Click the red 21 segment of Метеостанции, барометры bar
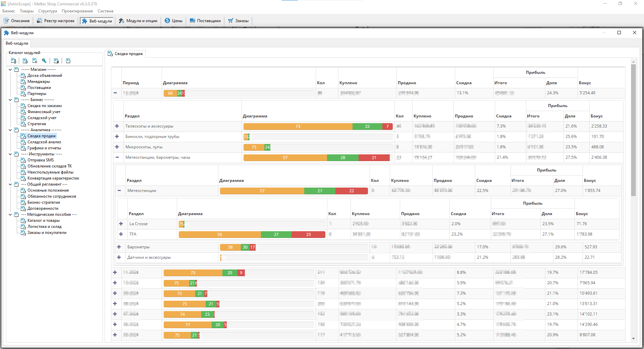Viewport: 644px width, 349px height. [x=374, y=158]
